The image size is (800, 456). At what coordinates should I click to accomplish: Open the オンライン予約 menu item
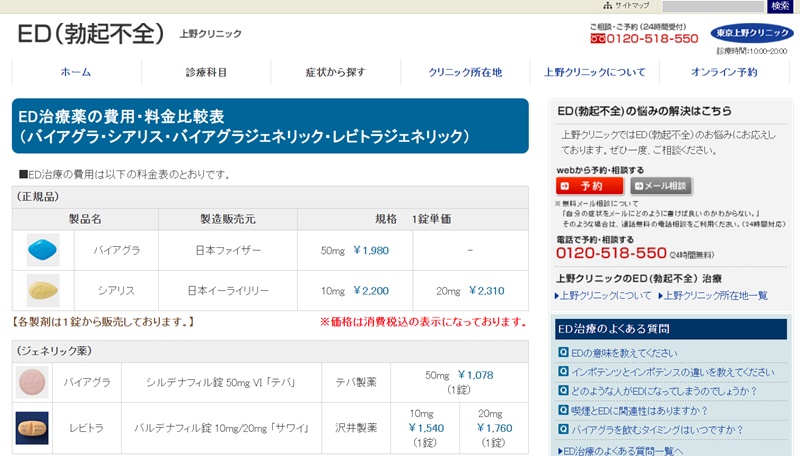pyautogui.click(x=724, y=72)
